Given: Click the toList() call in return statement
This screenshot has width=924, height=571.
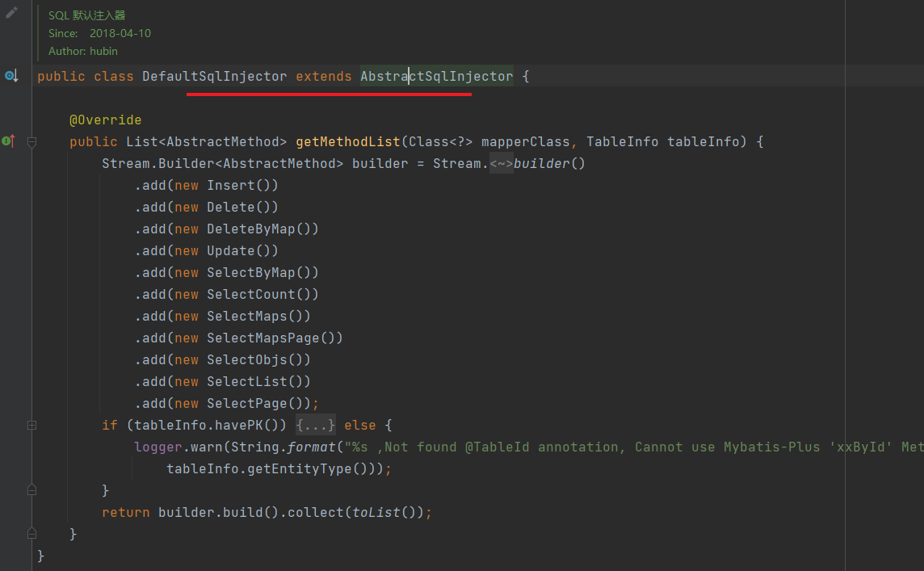Looking at the screenshot, I should tap(384, 513).
